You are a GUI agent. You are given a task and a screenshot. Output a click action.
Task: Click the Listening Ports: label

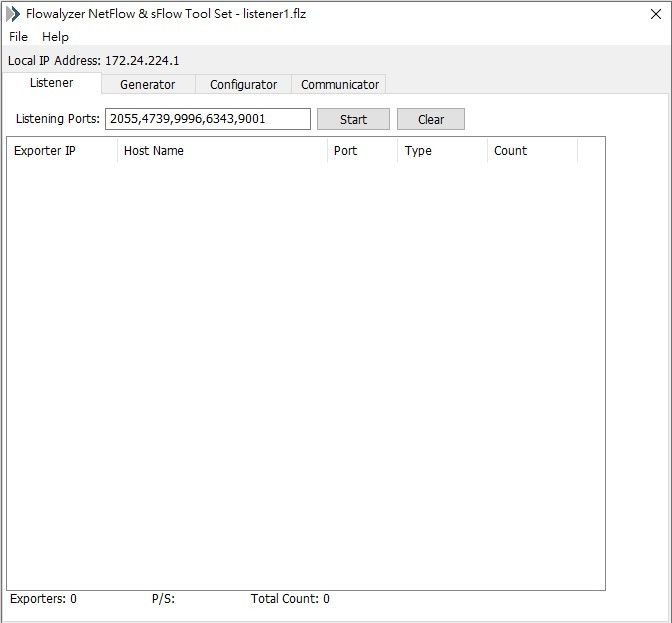(57, 119)
